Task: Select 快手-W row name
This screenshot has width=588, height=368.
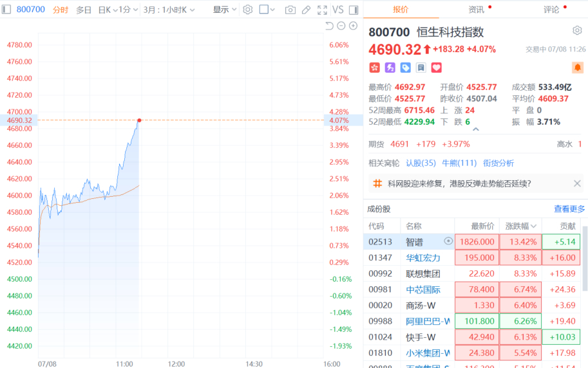Action: coord(421,337)
